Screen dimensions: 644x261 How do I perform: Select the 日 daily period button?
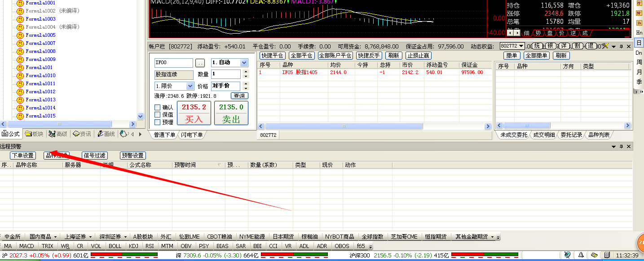[639, 42]
